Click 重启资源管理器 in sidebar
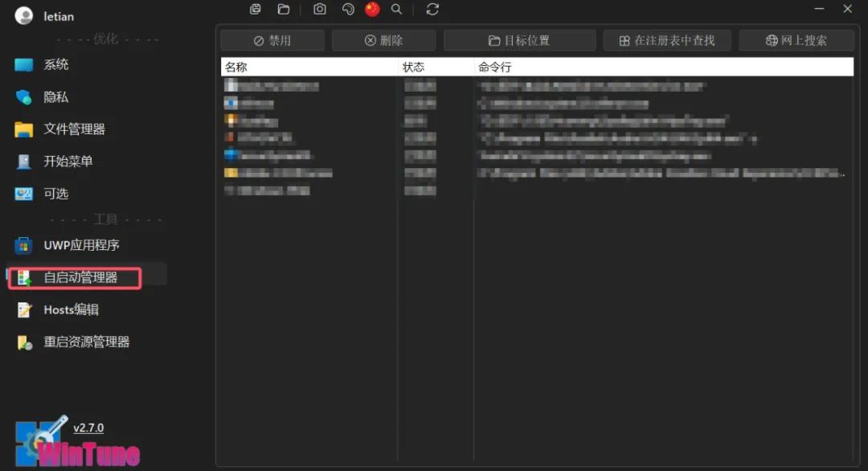Screen dimensions: 868x471 coord(86,342)
